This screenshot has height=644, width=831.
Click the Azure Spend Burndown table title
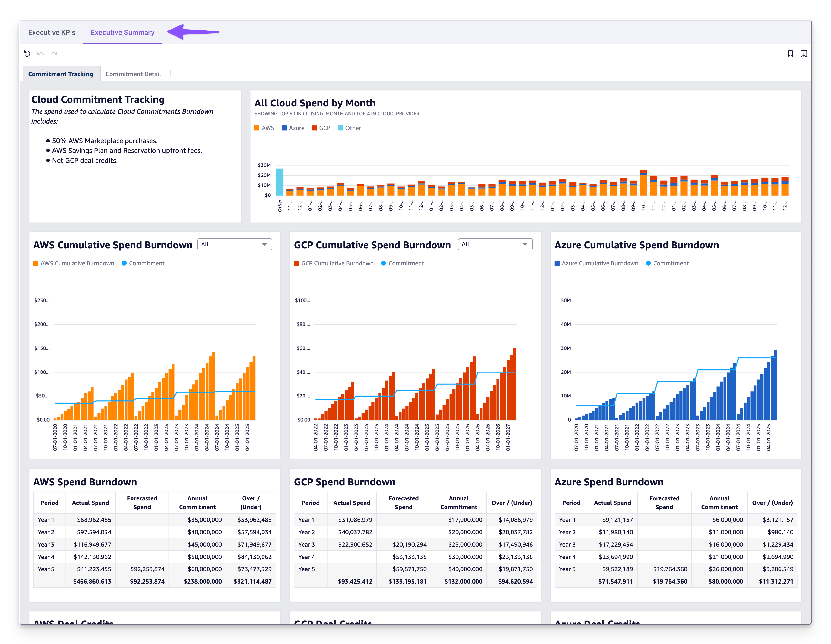[609, 482]
